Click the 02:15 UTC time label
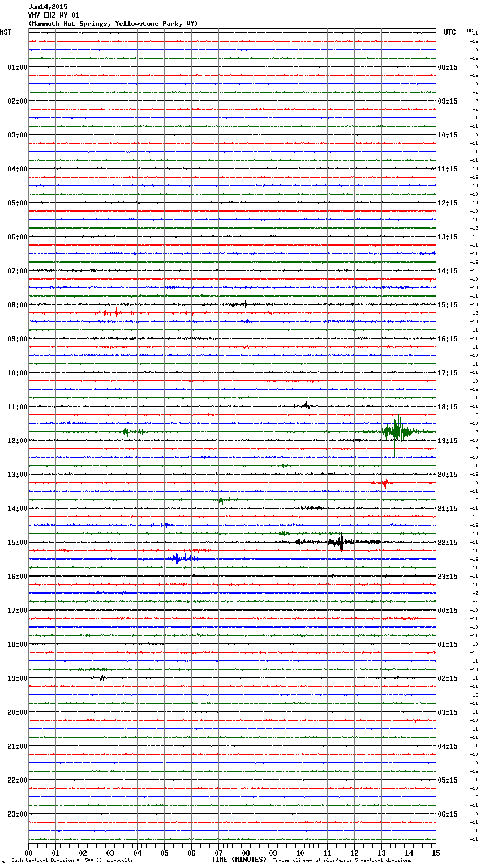Image resolution: width=481 pixels, height=868 pixels. coord(448,678)
